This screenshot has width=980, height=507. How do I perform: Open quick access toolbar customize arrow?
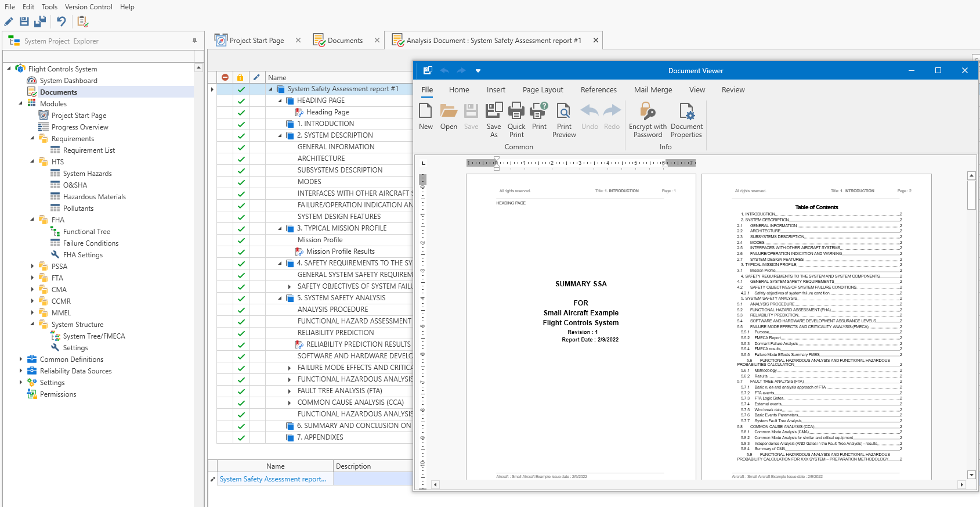point(478,71)
